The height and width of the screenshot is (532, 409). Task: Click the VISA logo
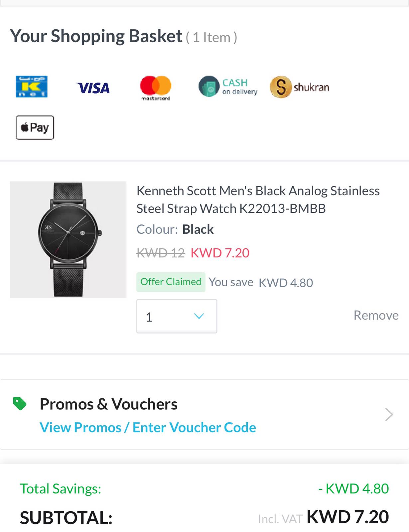tap(93, 88)
